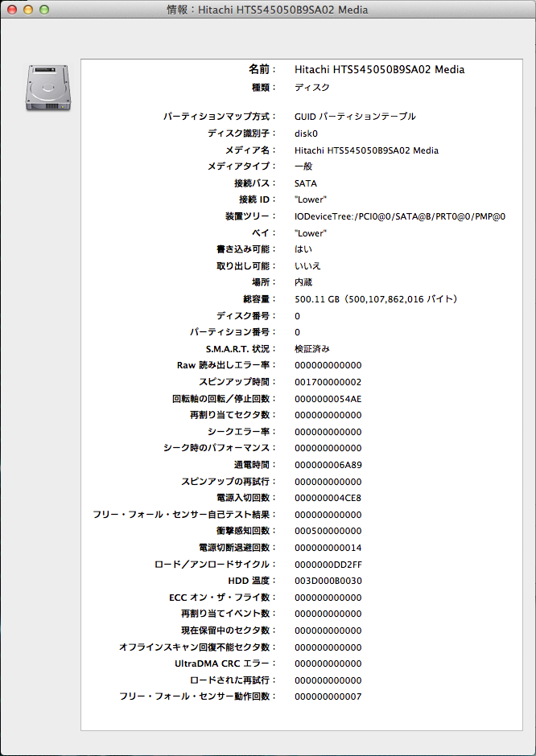Select the IODeviceTree device path value
The height and width of the screenshot is (756, 536).
click(x=400, y=216)
